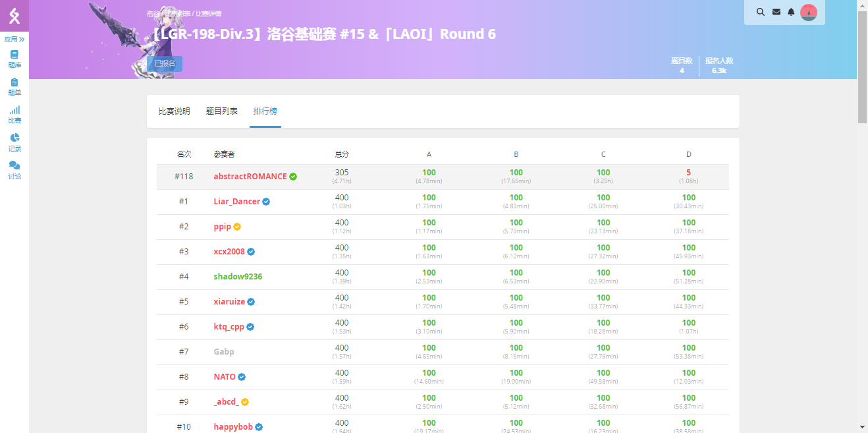Viewport: 868px width, 433px height.
Task: Open discussions (讨论) sidebar icon
Action: (14, 170)
